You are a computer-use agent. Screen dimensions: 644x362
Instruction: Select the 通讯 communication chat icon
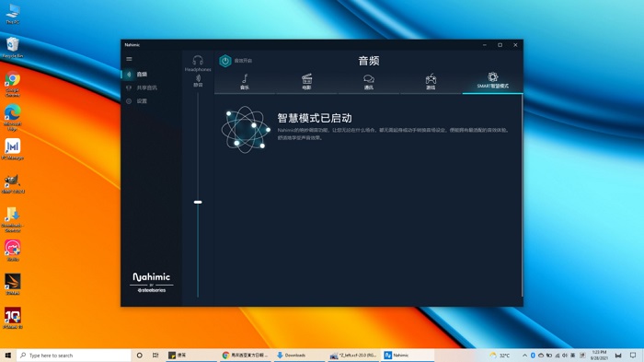pyautogui.click(x=369, y=78)
